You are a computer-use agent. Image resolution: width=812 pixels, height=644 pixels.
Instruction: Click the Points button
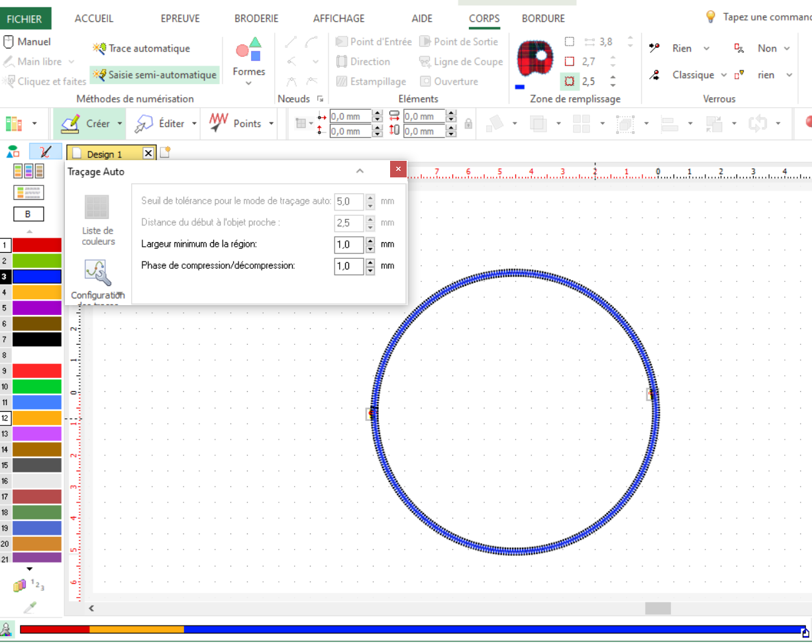pos(236,124)
